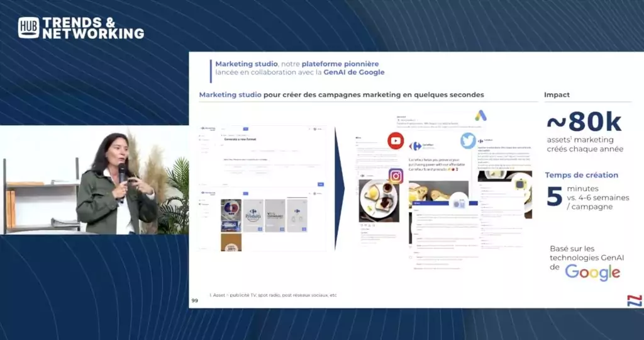Click the 'Marketing studio, notre plateforme pionnière' title
The image size is (644, 340).
tap(297, 64)
